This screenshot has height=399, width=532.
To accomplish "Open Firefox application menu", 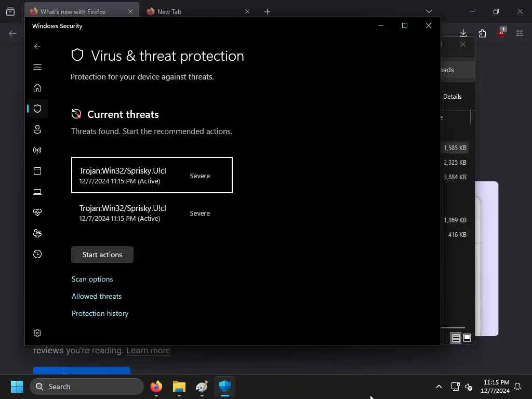I will click(520, 33).
